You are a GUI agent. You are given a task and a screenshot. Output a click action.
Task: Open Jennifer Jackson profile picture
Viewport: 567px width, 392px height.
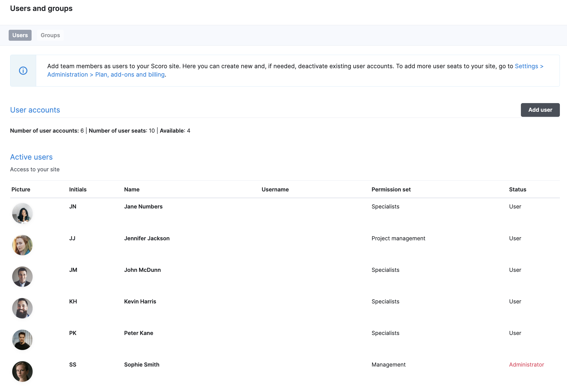22,245
